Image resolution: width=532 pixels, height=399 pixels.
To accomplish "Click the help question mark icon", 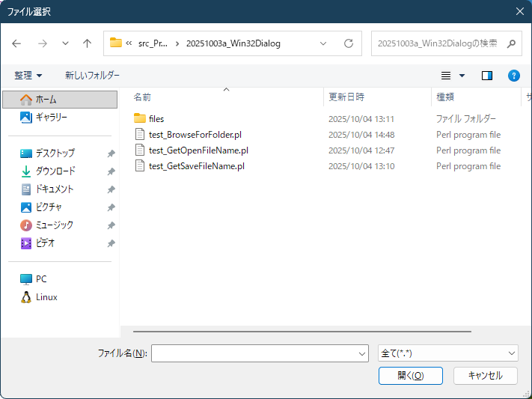I will click(513, 76).
